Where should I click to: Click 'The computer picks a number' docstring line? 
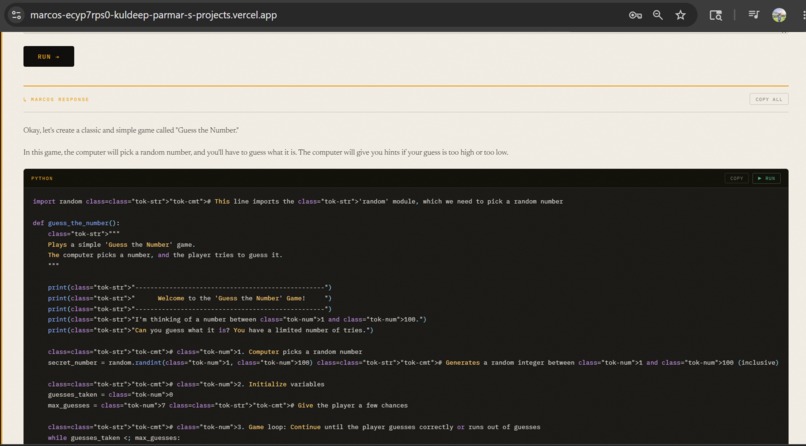[x=165, y=255]
